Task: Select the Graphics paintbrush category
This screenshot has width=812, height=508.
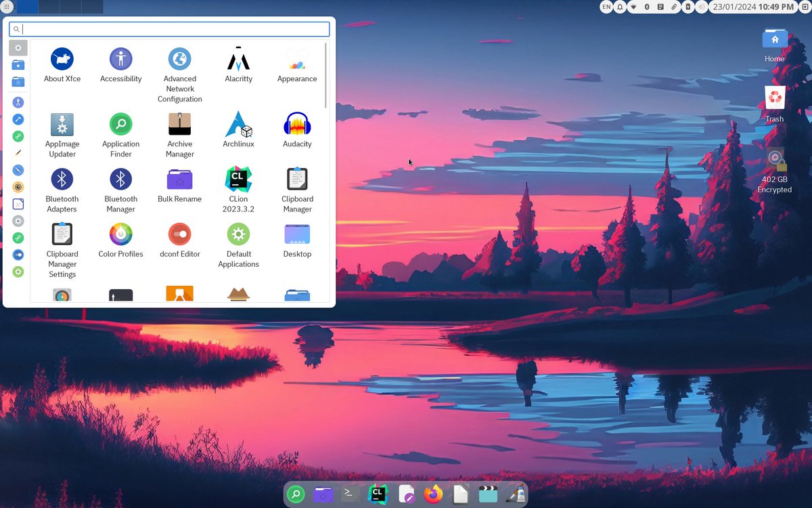Action: click(18, 153)
